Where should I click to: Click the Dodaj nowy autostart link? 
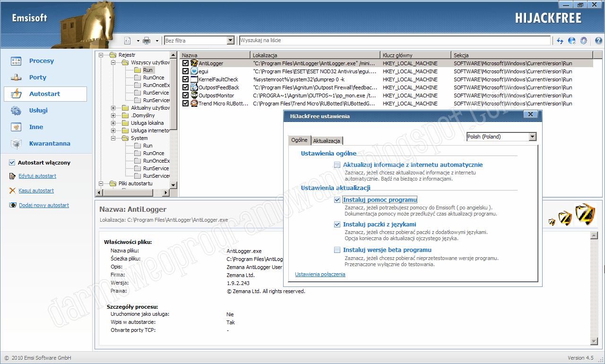[x=44, y=206]
